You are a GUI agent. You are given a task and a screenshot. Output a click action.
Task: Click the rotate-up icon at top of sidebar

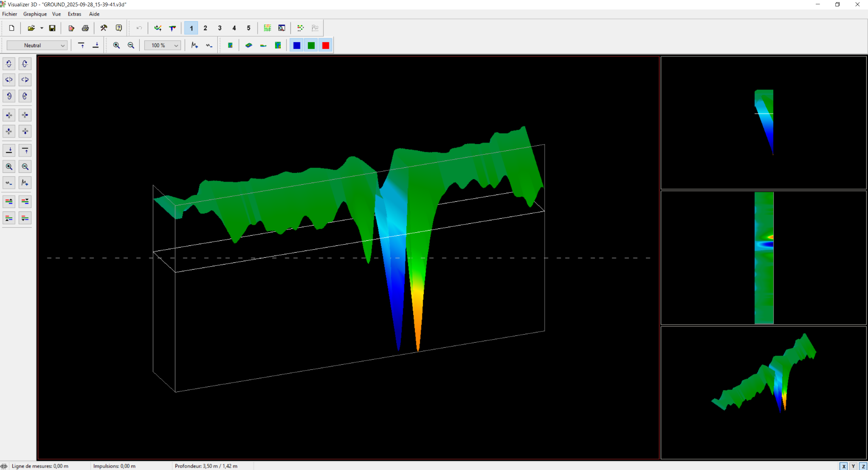pyautogui.click(x=9, y=64)
